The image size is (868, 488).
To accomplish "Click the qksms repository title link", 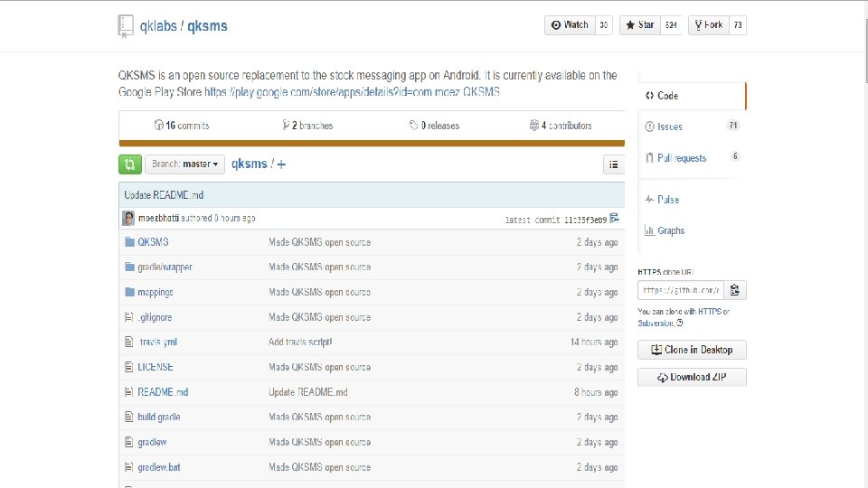I will (x=207, y=26).
